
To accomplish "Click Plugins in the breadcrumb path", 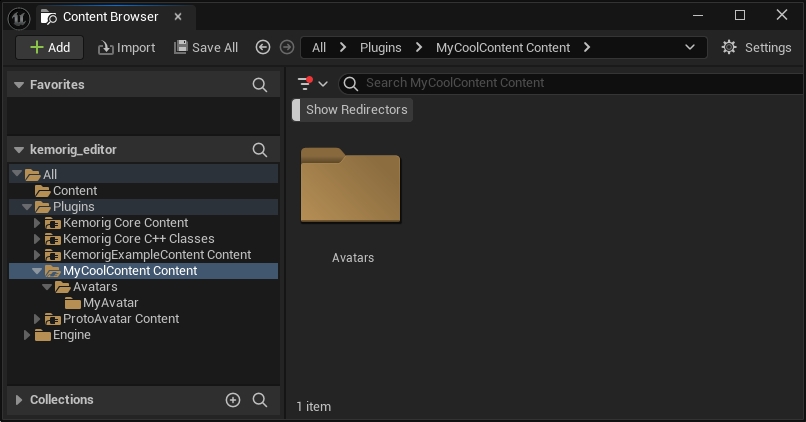I will pyautogui.click(x=380, y=47).
